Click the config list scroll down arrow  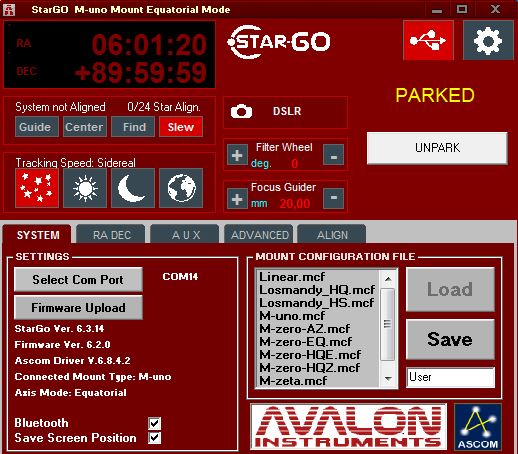[x=388, y=379]
